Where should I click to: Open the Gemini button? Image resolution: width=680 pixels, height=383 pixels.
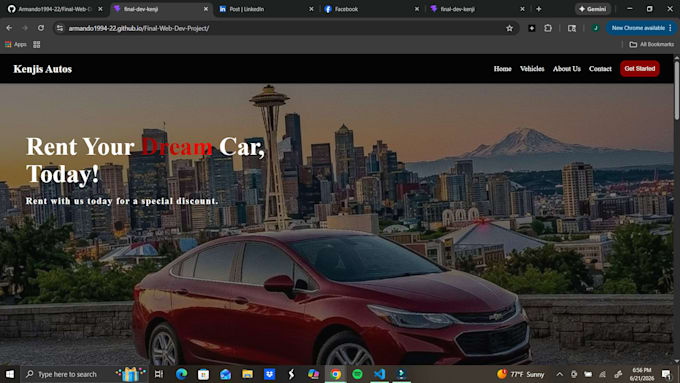592,9
